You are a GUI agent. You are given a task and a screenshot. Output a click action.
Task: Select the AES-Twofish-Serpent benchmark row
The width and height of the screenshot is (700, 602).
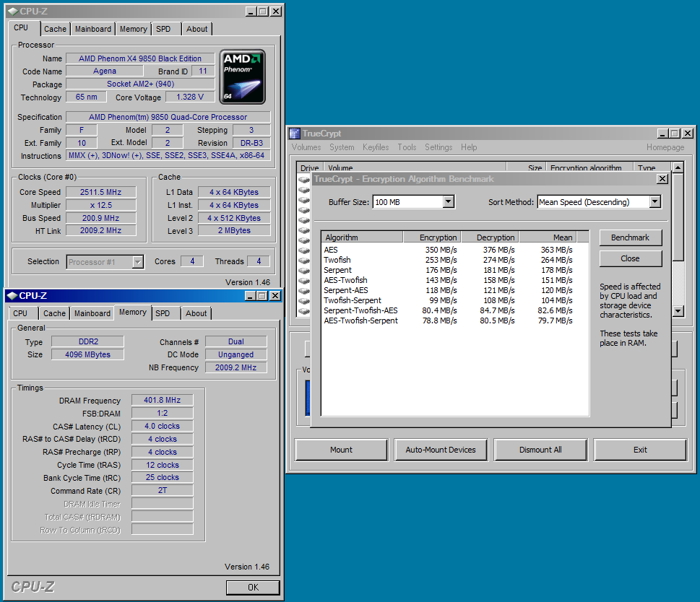point(448,320)
